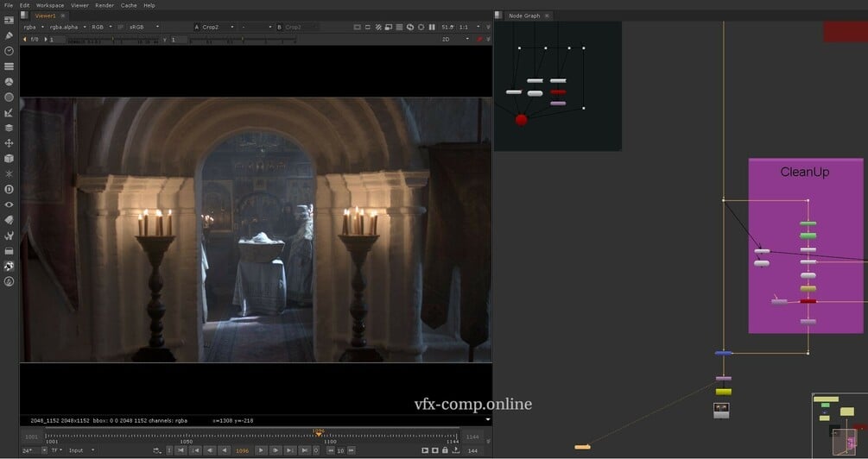Select the Viewer1 tab

point(46,16)
